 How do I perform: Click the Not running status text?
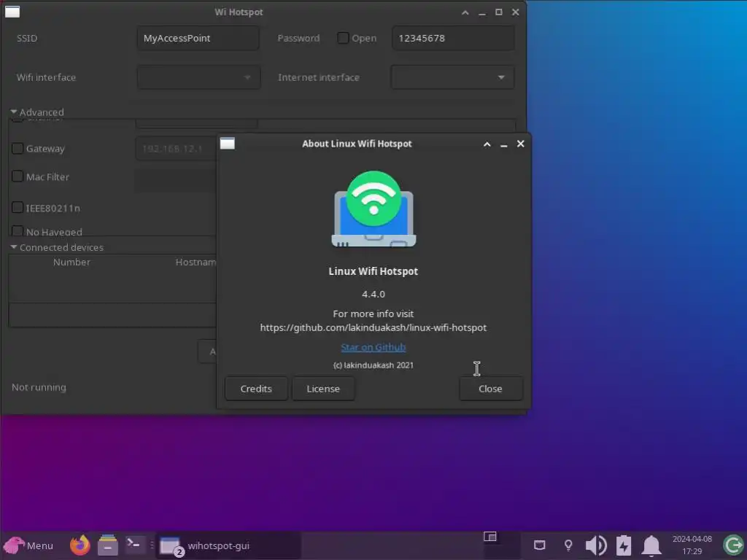[x=39, y=387]
